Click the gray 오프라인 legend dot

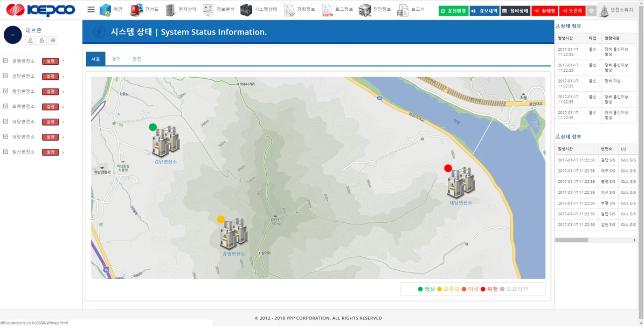point(502,289)
